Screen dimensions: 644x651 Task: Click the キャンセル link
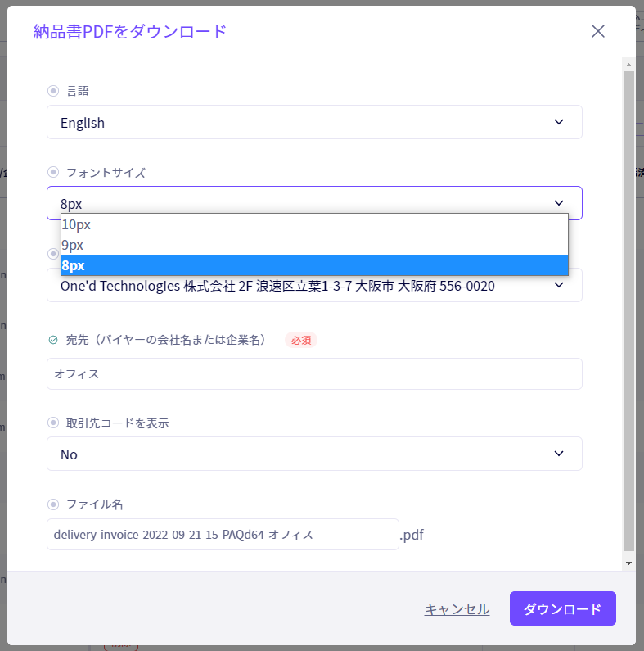[457, 609]
